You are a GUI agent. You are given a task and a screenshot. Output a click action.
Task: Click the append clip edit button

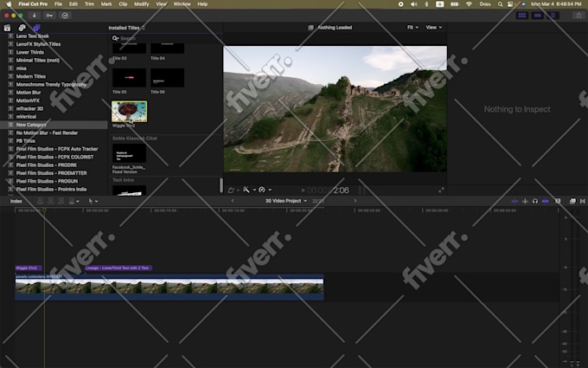click(x=61, y=201)
